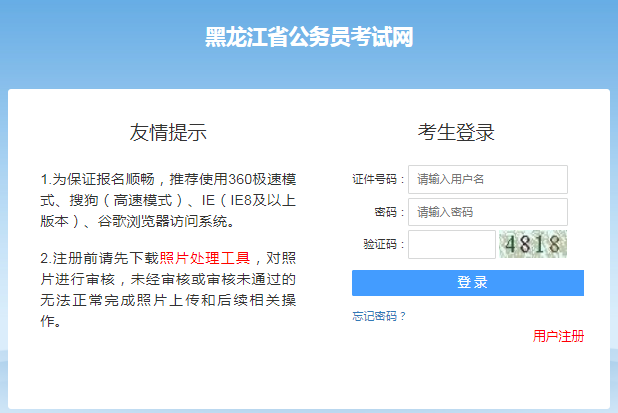Click the 验证码 captcha input box
Screen dimensions: 618x413
(x=451, y=245)
